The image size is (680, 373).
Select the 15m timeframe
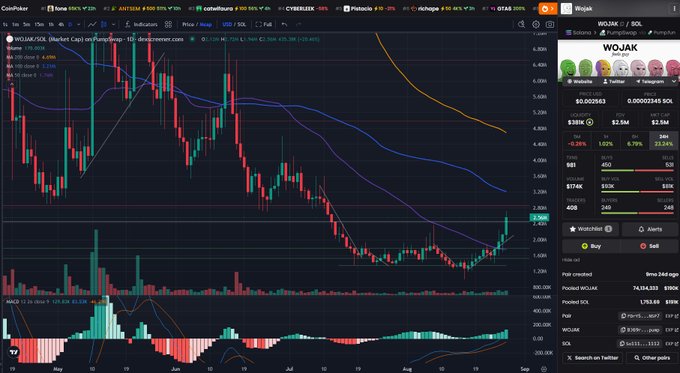(39, 25)
